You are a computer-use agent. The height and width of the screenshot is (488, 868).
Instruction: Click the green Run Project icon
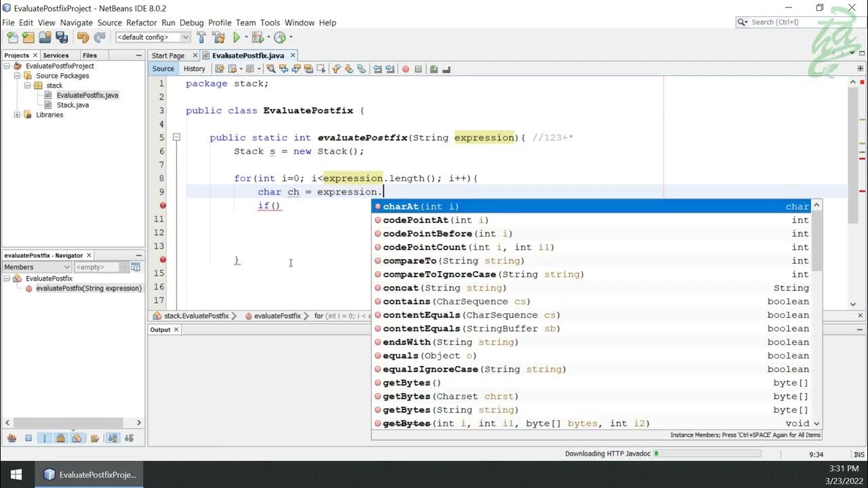click(x=237, y=37)
